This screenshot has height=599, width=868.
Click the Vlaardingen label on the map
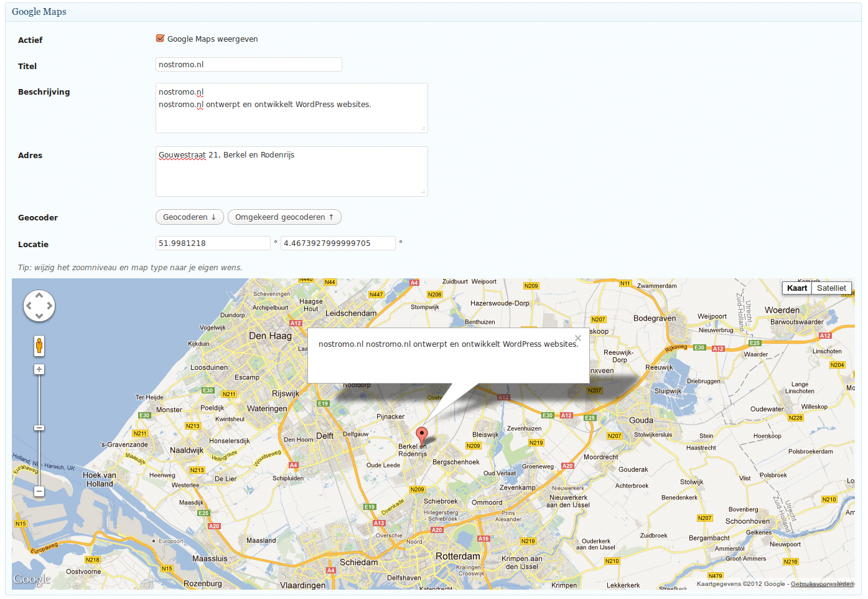coord(302,585)
